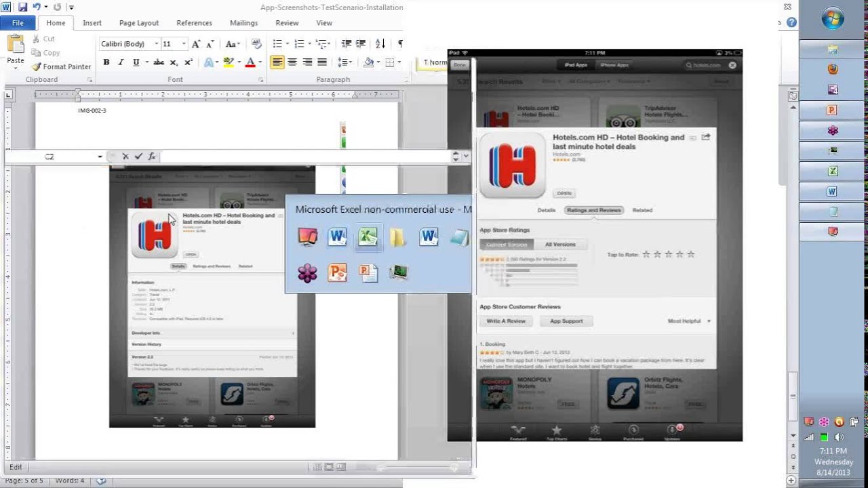This screenshot has width=868, height=488.
Task: Tap the Details tab on the app page
Action: 547,210
